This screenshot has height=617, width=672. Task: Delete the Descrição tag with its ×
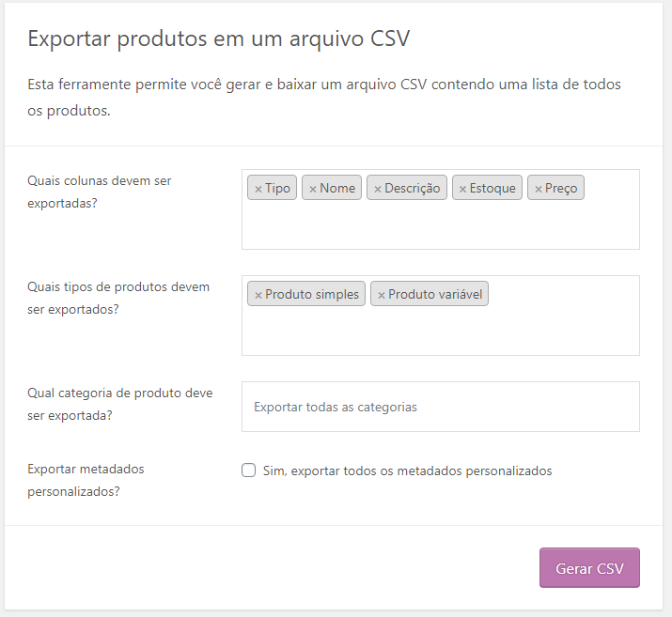click(378, 189)
